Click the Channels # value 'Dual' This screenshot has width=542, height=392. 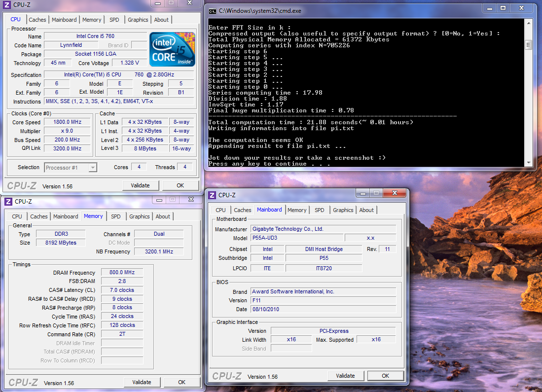(x=159, y=234)
